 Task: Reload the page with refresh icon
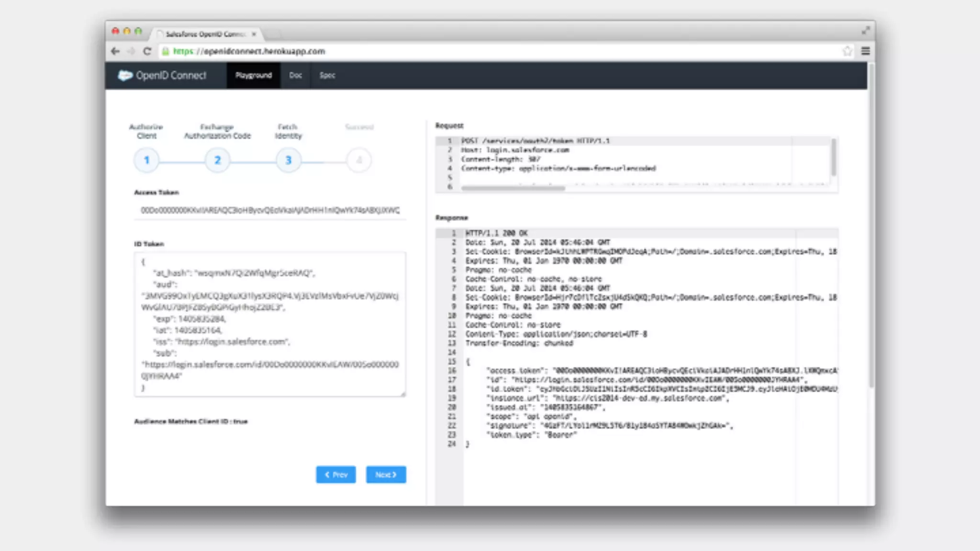point(147,51)
